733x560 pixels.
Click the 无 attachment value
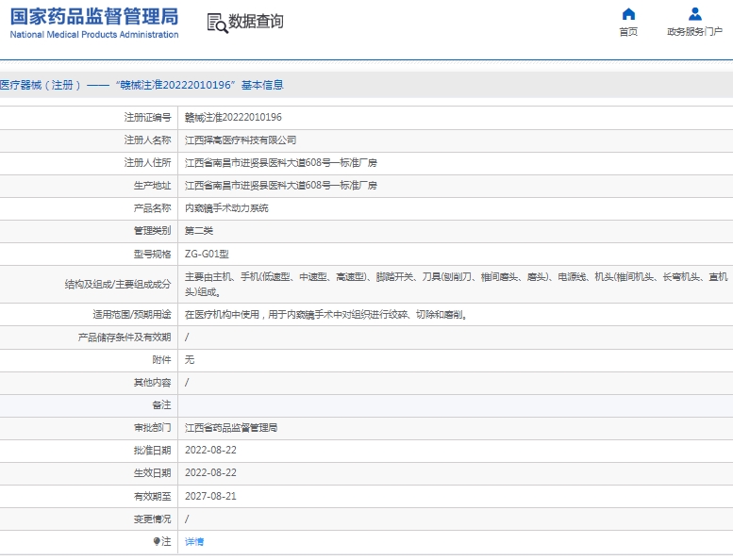coord(190,359)
